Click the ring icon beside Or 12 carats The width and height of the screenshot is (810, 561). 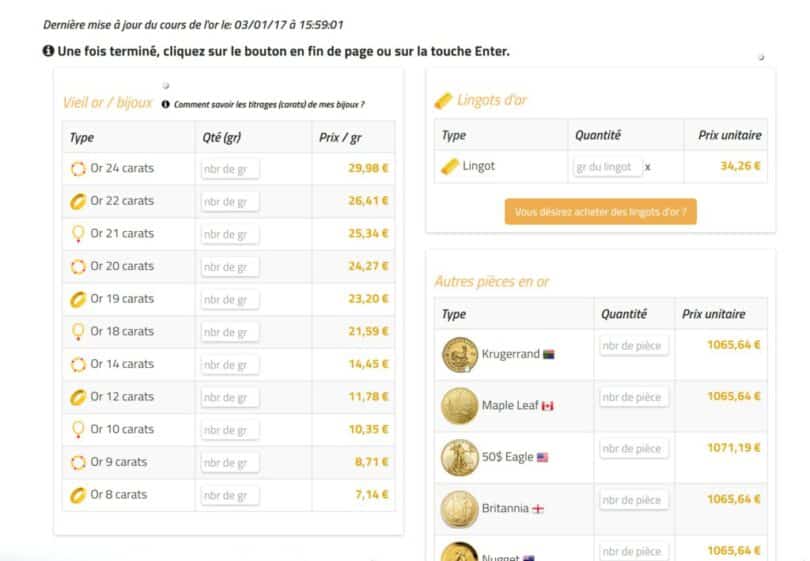click(x=78, y=397)
